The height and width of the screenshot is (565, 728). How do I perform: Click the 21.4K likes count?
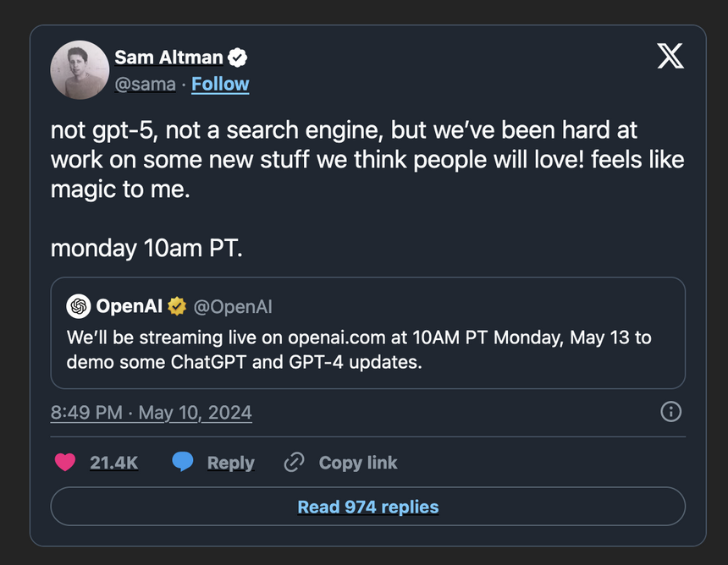pos(113,463)
